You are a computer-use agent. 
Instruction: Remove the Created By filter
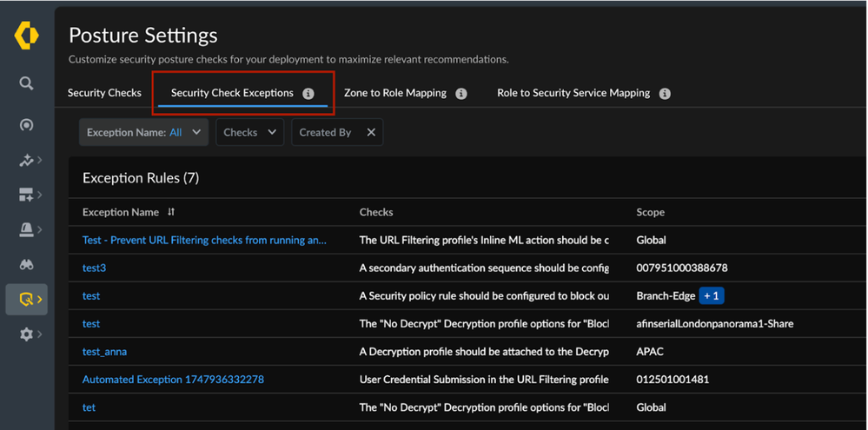[x=371, y=133]
